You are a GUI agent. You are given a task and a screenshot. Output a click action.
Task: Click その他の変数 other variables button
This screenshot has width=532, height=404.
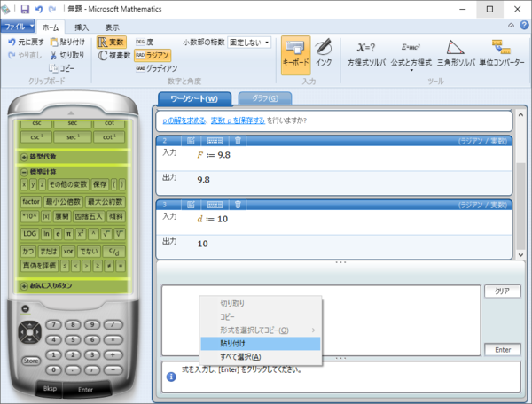coord(68,184)
